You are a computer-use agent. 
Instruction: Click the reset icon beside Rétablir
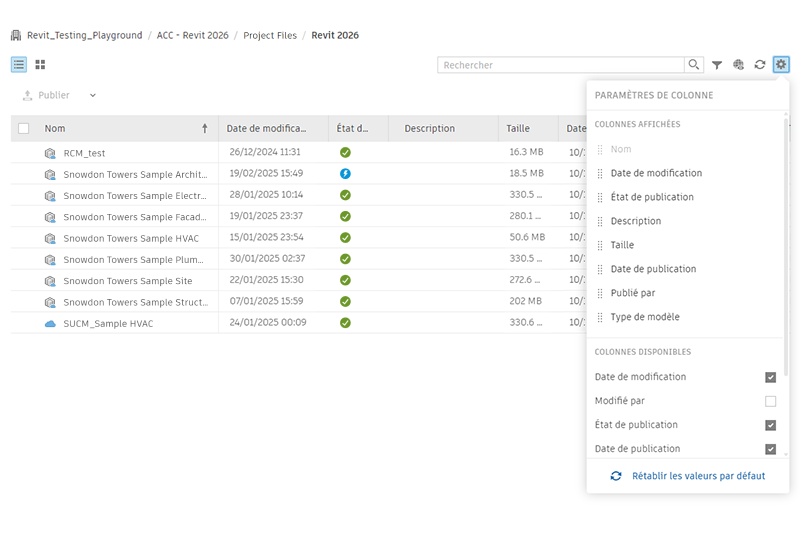pos(616,476)
